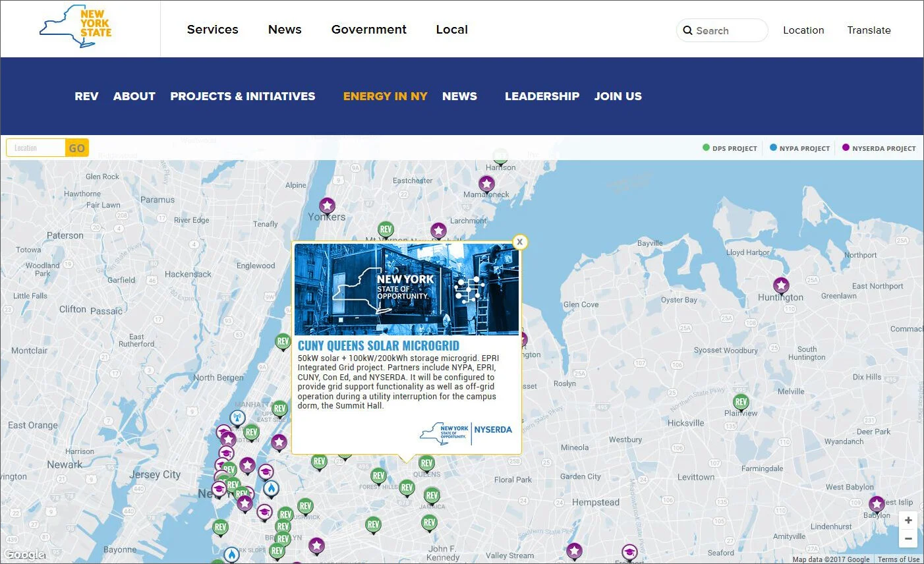Image resolution: width=924 pixels, height=564 pixels.
Task: Click the purple star marker beside Larchmont
Action: (x=438, y=231)
